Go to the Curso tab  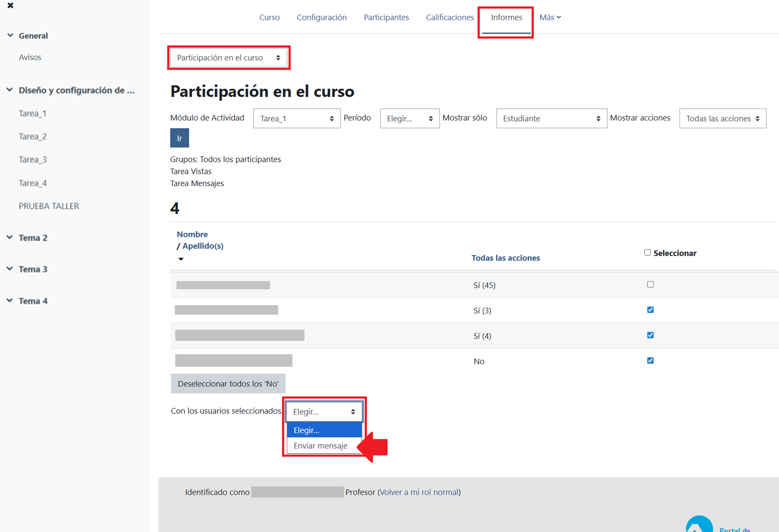(x=269, y=17)
